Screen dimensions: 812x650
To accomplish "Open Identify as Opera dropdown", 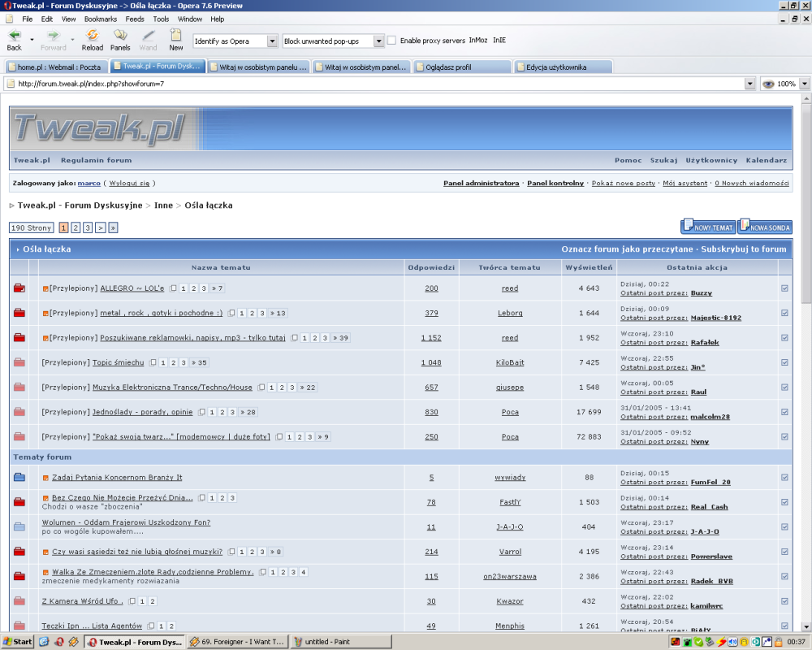I will pyautogui.click(x=272, y=41).
